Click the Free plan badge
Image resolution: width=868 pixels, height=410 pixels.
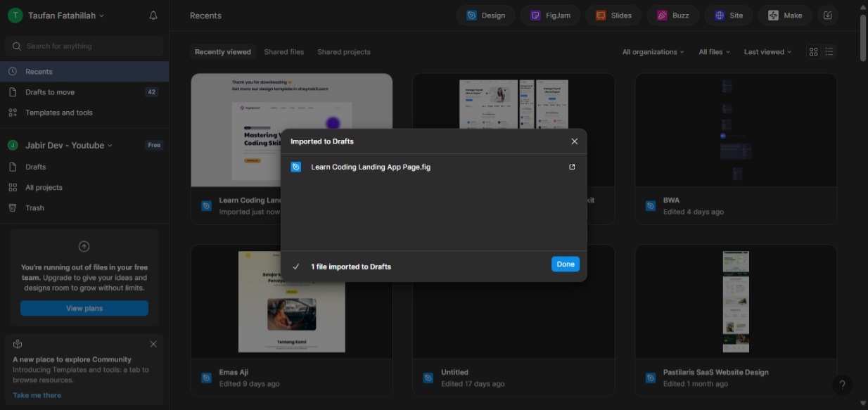[154, 146]
